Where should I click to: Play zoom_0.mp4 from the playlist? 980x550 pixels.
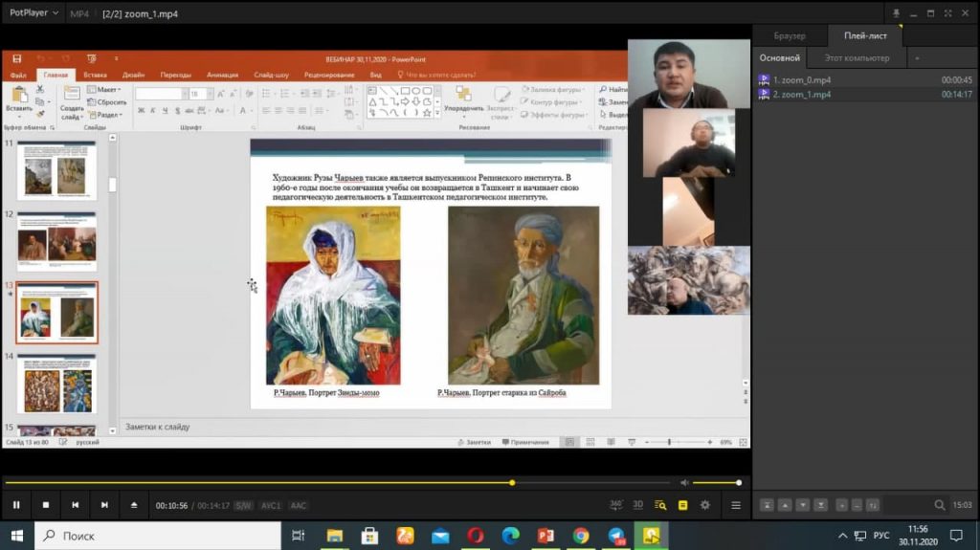(802, 80)
